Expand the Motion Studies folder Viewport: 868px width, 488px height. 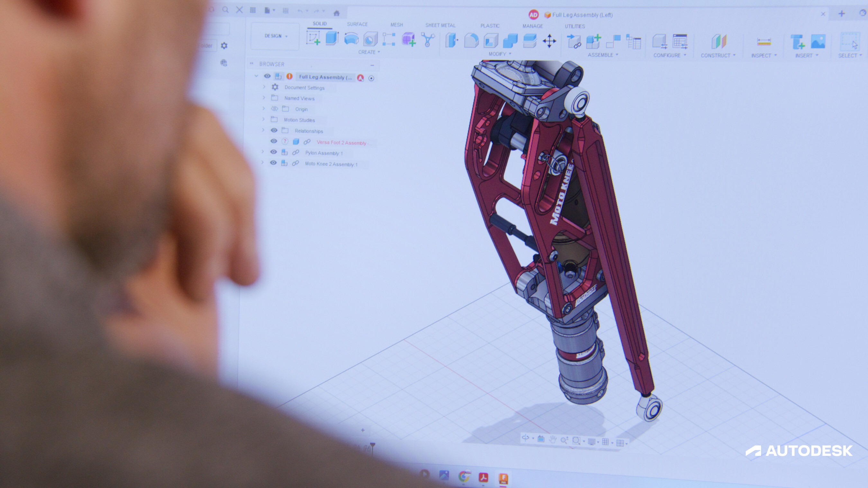[x=264, y=120]
